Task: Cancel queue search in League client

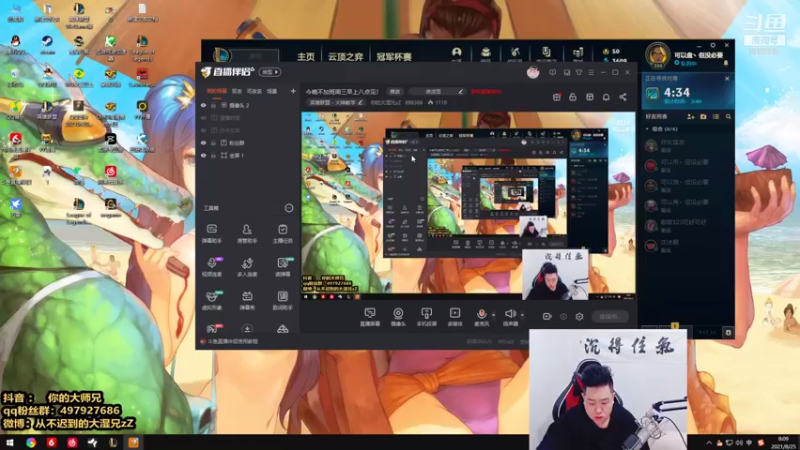Action: pos(727,79)
